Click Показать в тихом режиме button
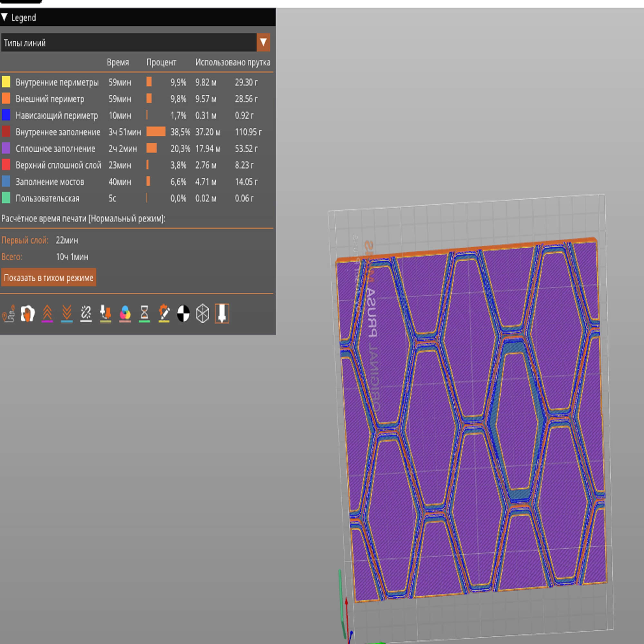Viewport: 644px width, 644px height. pyautogui.click(x=49, y=277)
